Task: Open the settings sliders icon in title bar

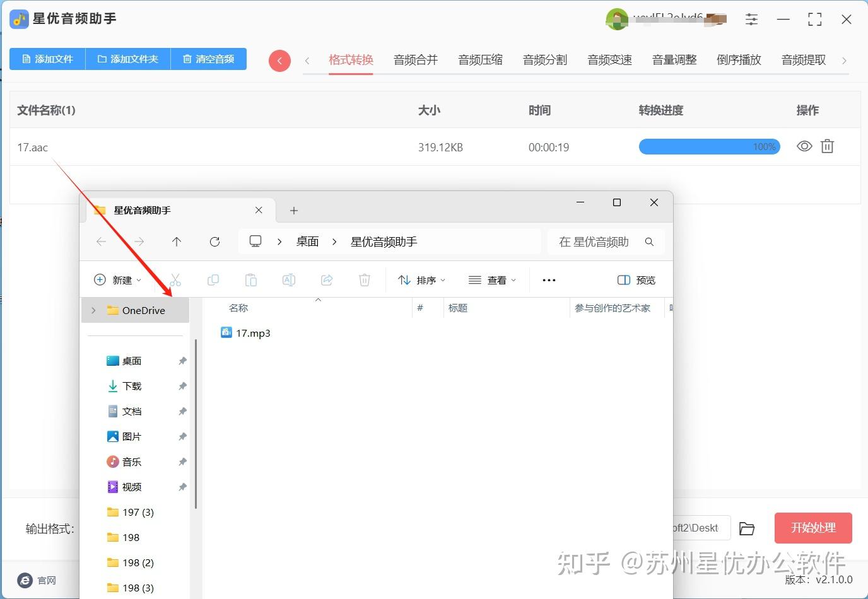Action: (x=751, y=19)
